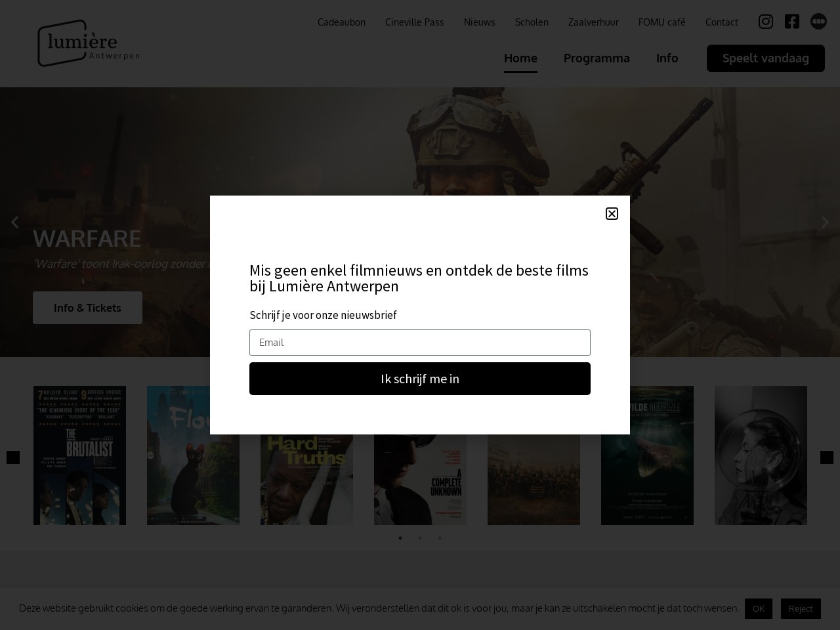
Task: Accept cookies with OK button
Action: click(759, 608)
